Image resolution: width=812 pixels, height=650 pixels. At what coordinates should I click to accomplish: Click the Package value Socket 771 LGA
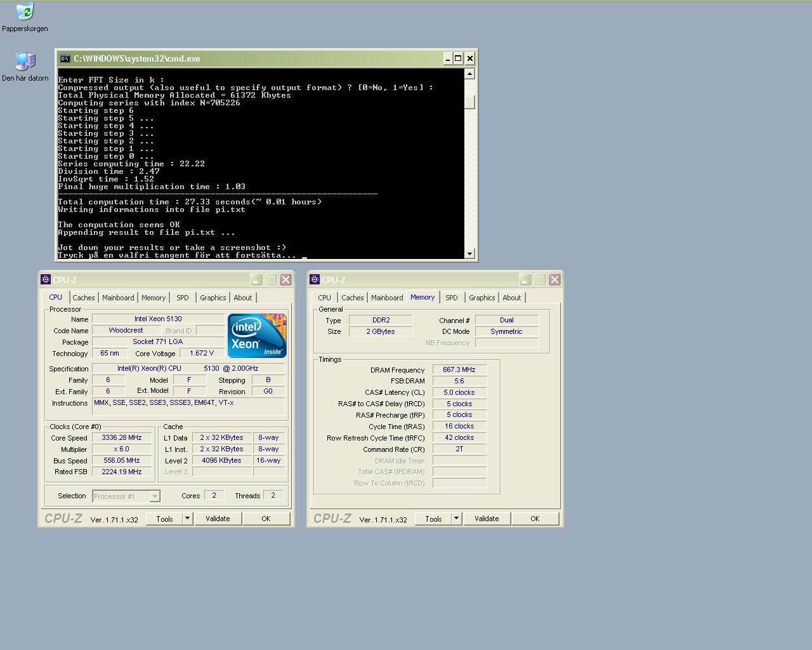coord(158,342)
